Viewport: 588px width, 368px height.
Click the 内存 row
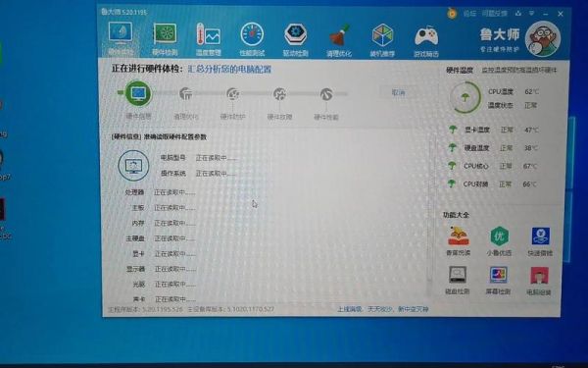click(164, 223)
